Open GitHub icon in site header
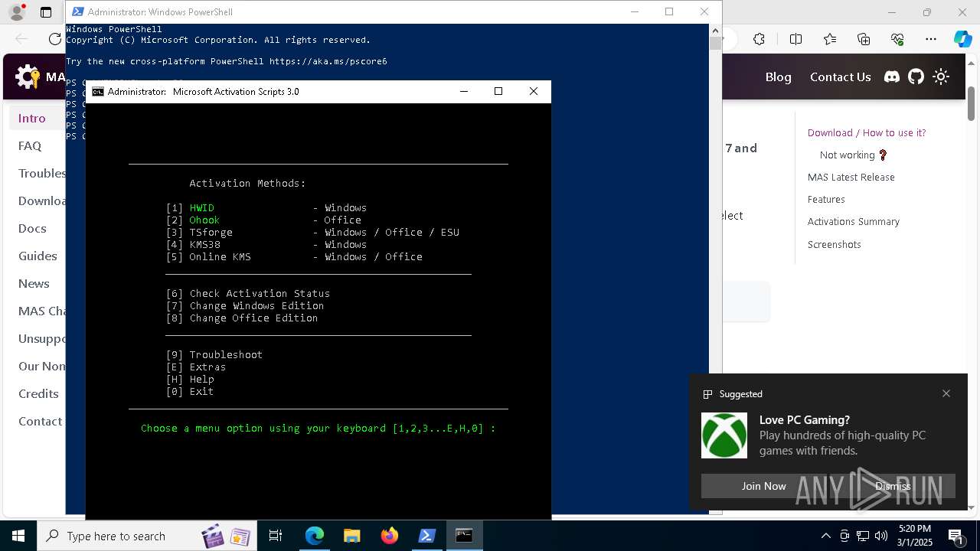The image size is (980, 551). tap(916, 77)
